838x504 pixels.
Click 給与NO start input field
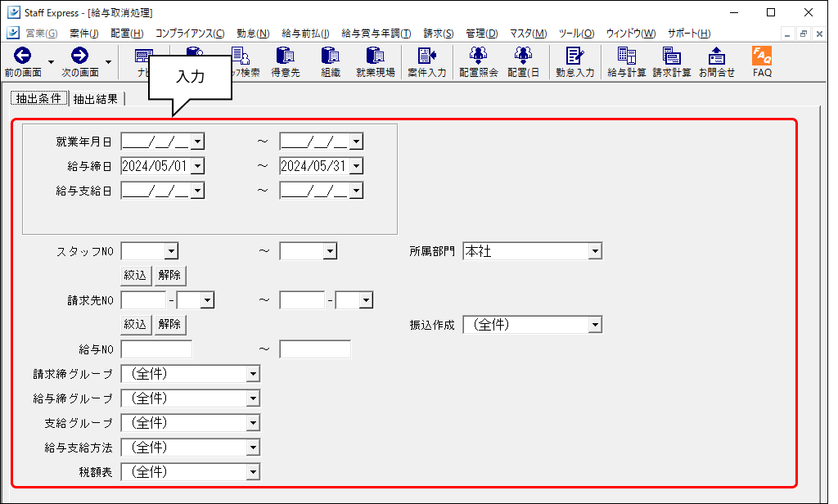(156, 349)
